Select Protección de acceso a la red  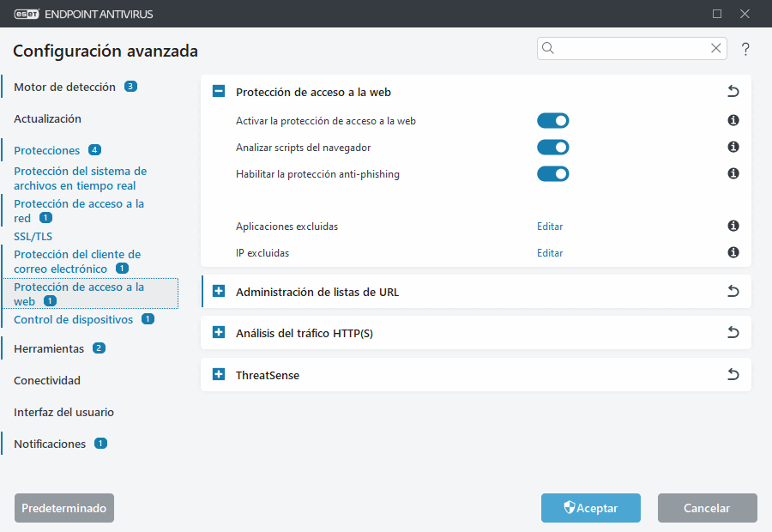coord(79,211)
